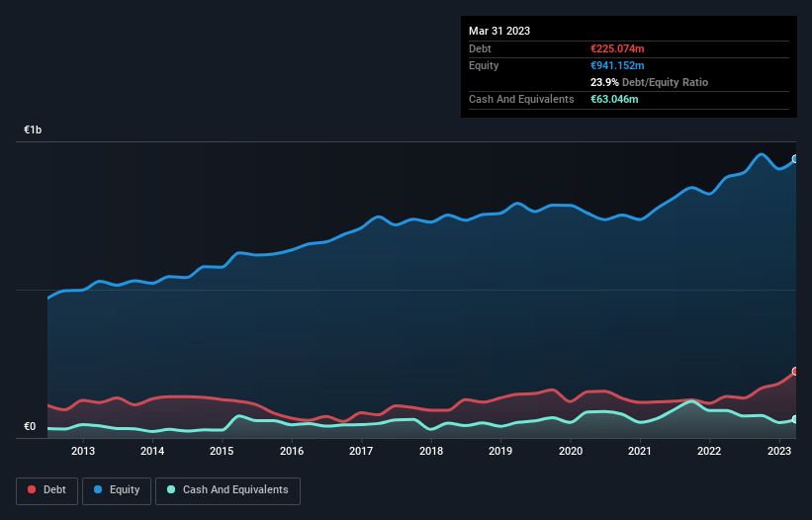
Task: Select the 2022 x-axis label
Action: pos(709,451)
